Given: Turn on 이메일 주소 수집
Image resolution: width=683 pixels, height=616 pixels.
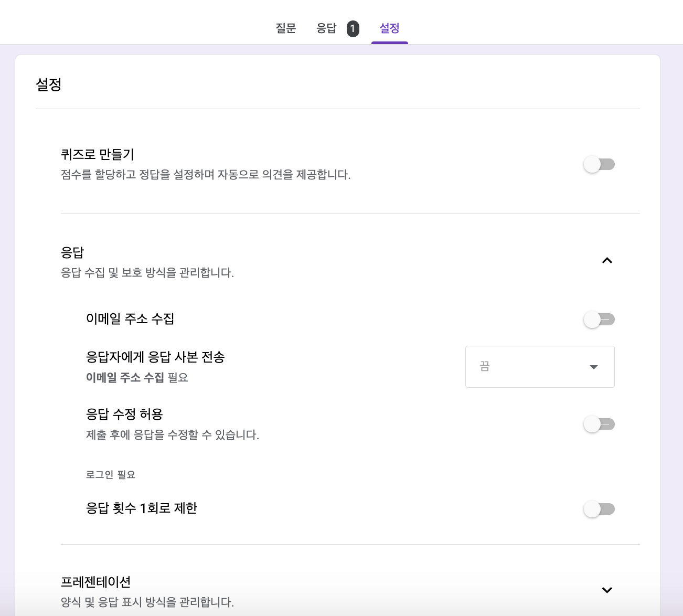Looking at the screenshot, I should (x=599, y=319).
